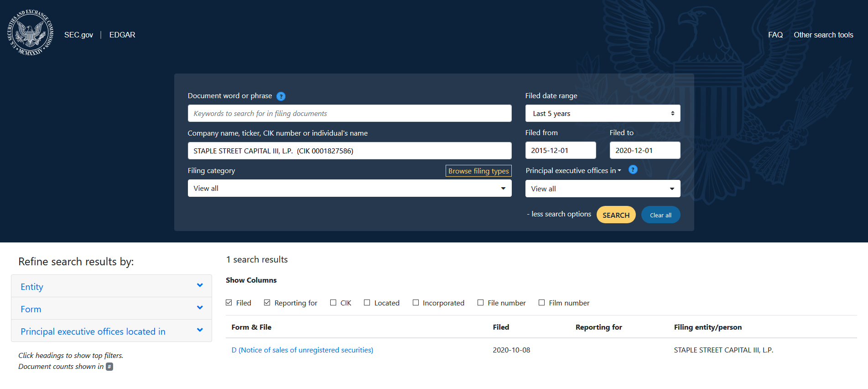Click the 1 search results text
The image size is (868, 389).
pyautogui.click(x=257, y=259)
